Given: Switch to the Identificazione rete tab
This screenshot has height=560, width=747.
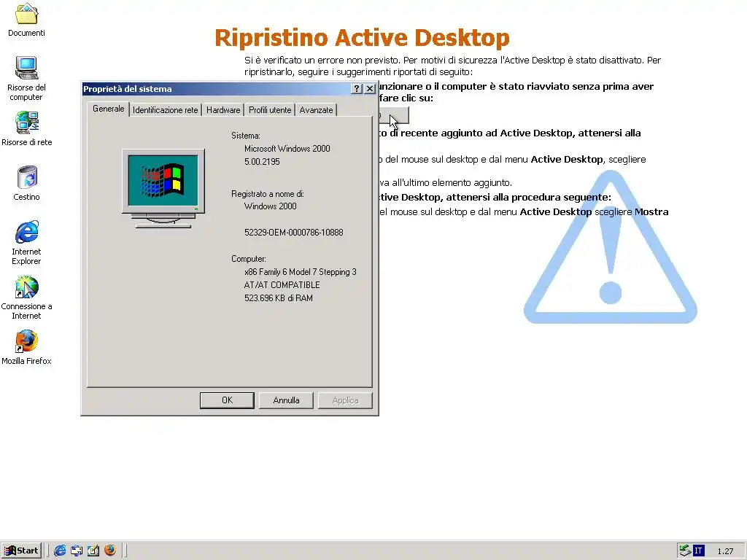Looking at the screenshot, I should [166, 110].
